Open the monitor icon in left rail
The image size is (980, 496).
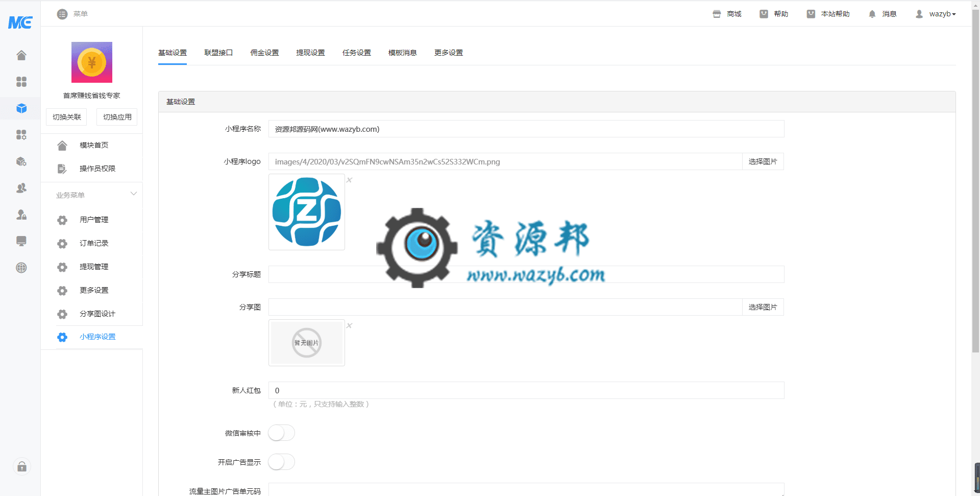21,241
